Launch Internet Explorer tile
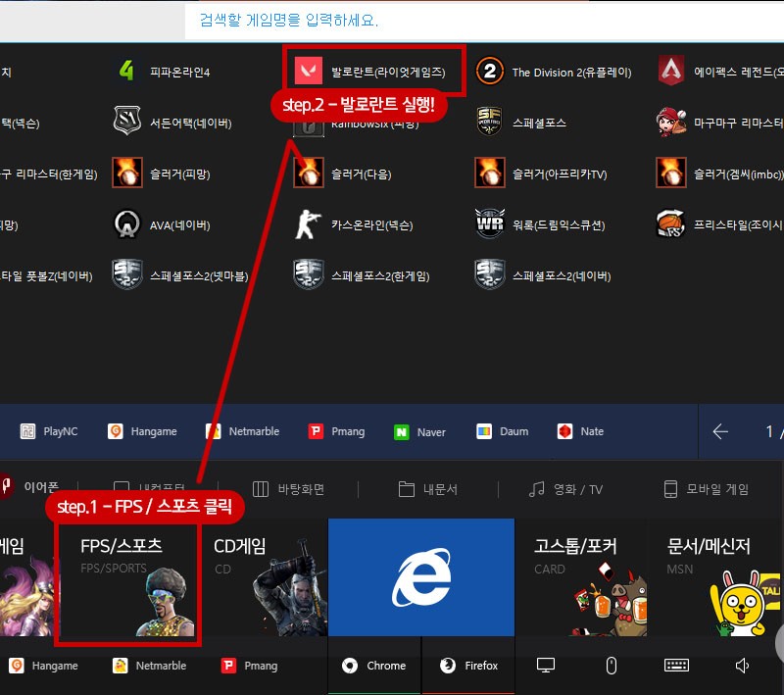This screenshot has width=784, height=695. [x=421, y=577]
